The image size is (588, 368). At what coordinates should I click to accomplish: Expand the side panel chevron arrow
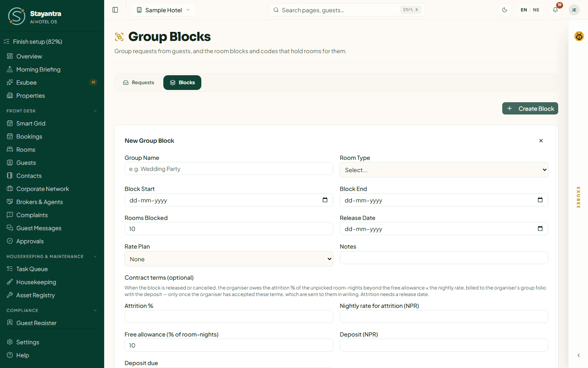point(579,355)
